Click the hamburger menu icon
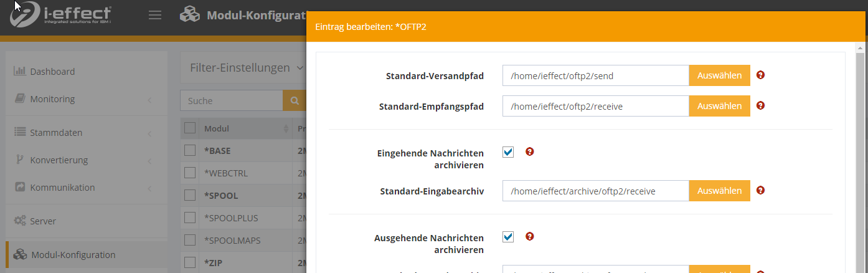The image size is (868, 273). tap(155, 16)
